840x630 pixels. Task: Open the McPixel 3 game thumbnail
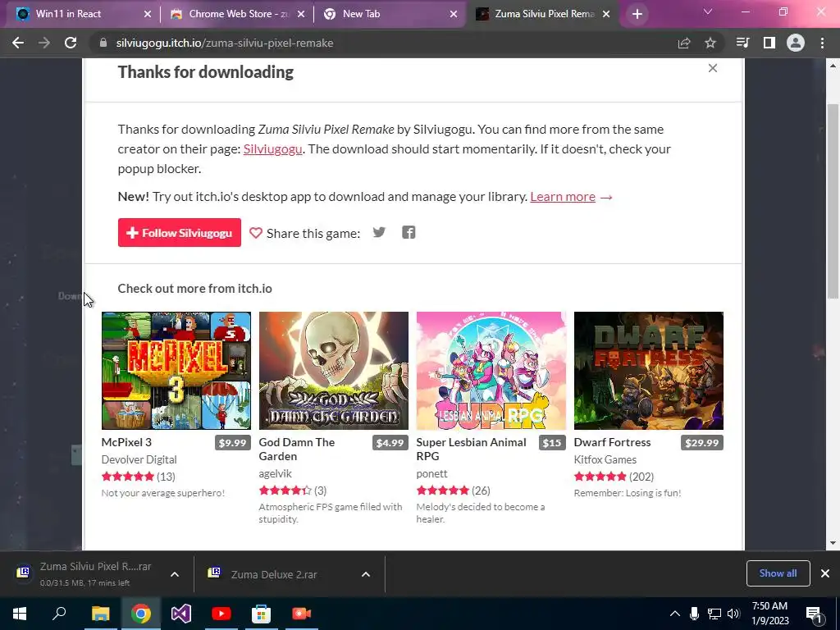click(x=176, y=371)
